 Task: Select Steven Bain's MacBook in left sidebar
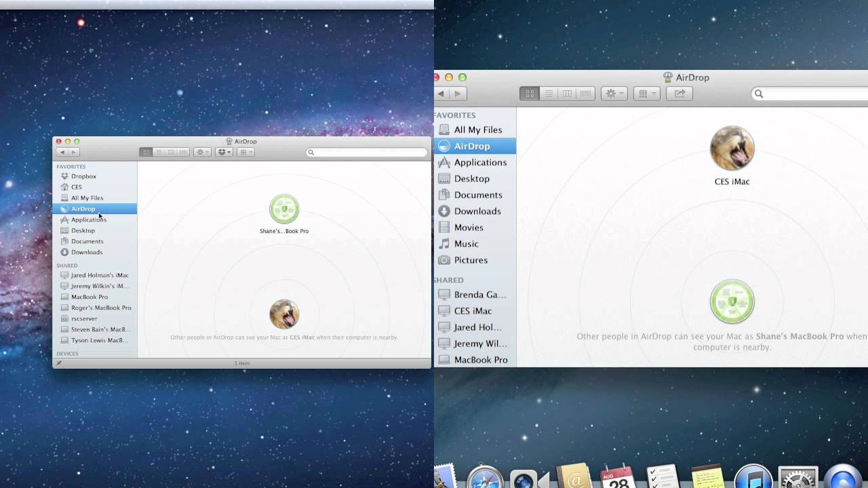(95, 329)
